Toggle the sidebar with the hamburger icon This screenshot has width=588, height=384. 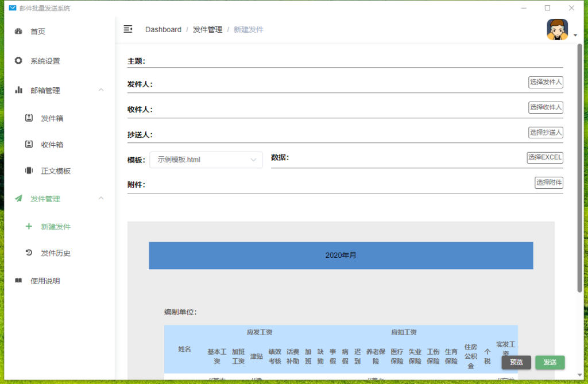[127, 29]
